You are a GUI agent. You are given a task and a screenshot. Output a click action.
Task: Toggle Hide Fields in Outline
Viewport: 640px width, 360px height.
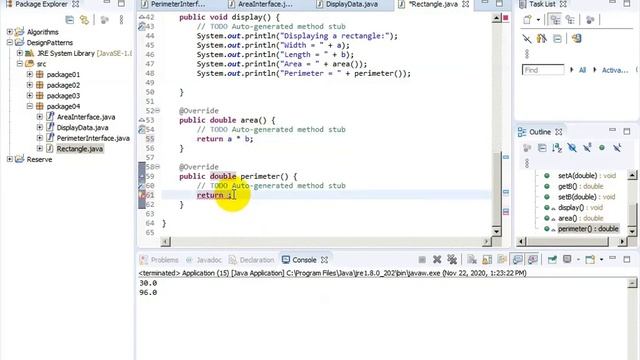pos(572,148)
